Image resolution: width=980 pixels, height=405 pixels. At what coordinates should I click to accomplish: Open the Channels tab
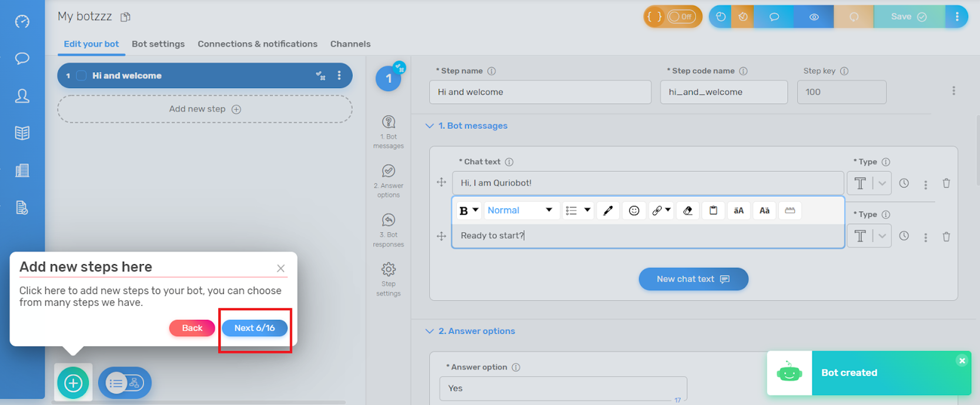coord(350,44)
